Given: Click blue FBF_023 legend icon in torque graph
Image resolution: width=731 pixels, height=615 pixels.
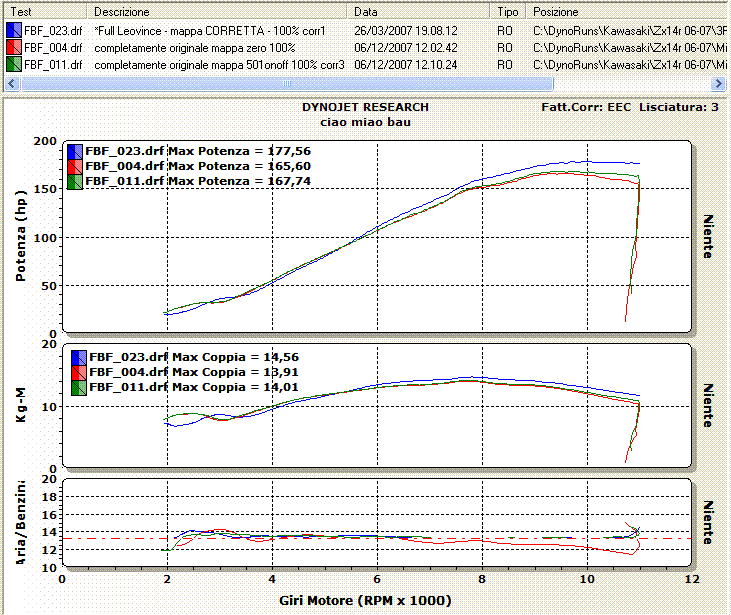Looking at the screenshot, I should [x=77, y=357].
